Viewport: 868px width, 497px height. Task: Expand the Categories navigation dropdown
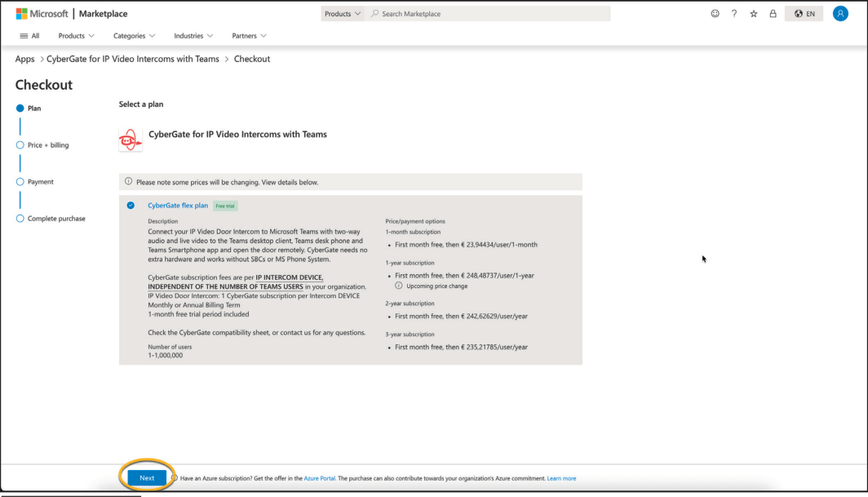coord(134,36)
